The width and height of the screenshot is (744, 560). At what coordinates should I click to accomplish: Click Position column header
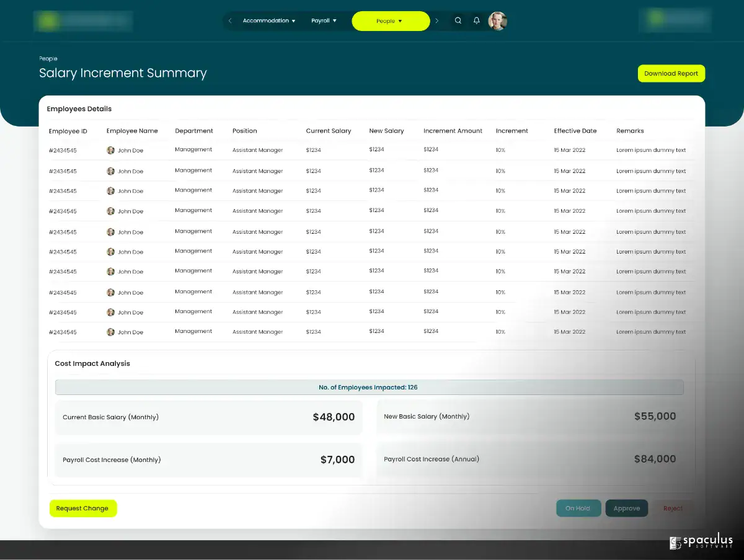tap(245, 131)
